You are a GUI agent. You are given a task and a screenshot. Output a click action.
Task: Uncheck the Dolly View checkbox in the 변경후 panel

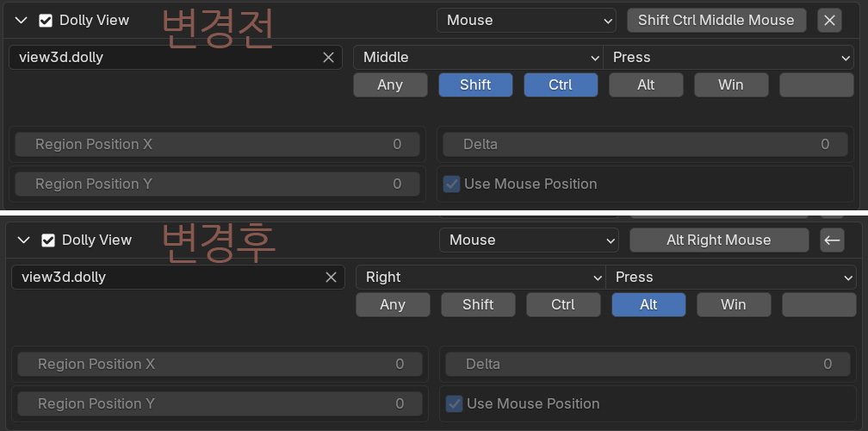click(x=48, y=240)
